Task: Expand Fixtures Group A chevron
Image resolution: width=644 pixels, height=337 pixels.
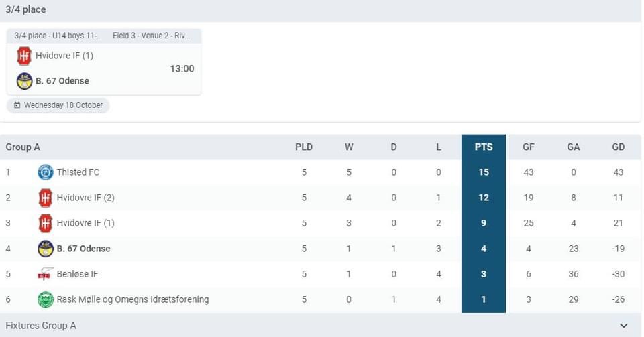Action: [x=624, y=326]
